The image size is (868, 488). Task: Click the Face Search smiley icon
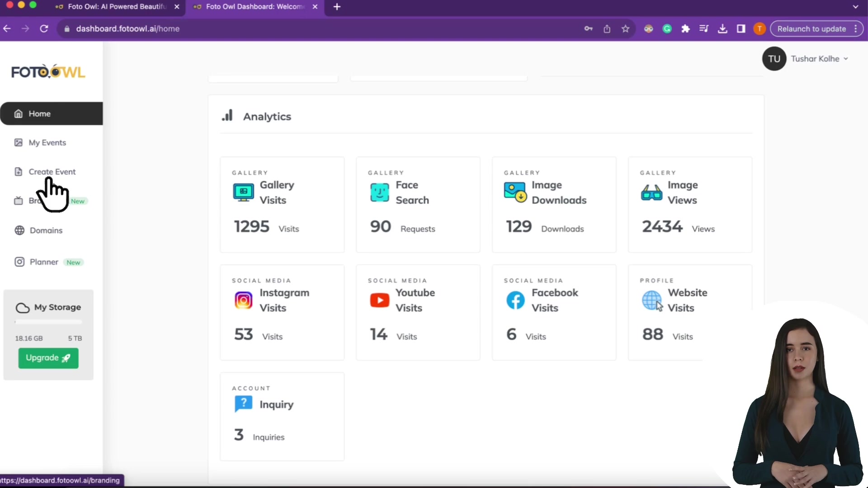379,192
